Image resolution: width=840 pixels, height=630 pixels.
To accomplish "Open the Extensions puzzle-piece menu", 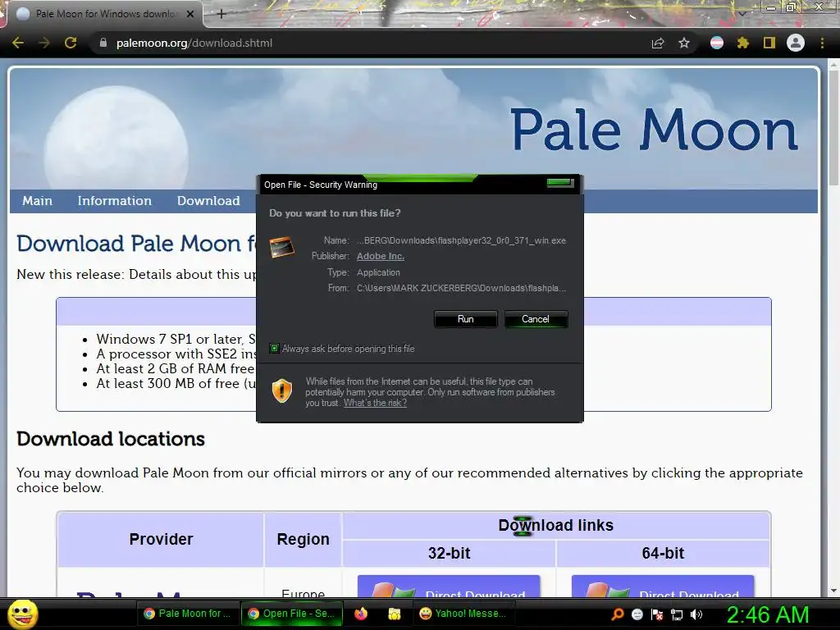I will point(742,43).
